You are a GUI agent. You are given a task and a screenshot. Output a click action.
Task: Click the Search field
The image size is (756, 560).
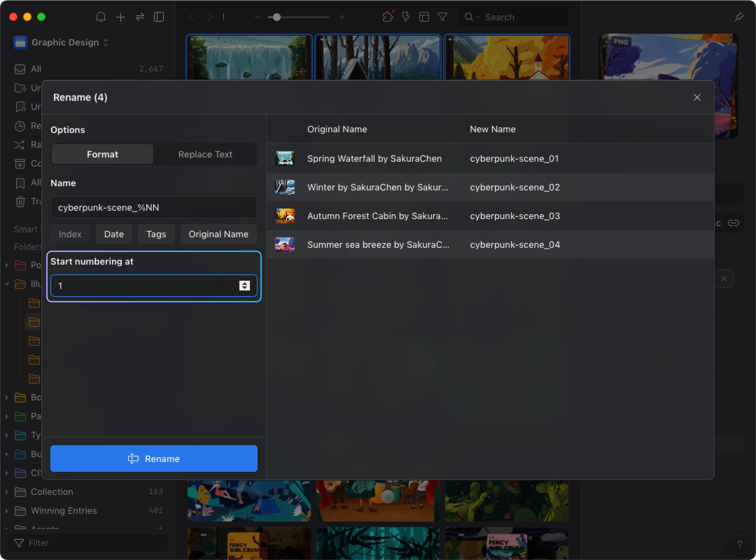[x=512, y=17]
